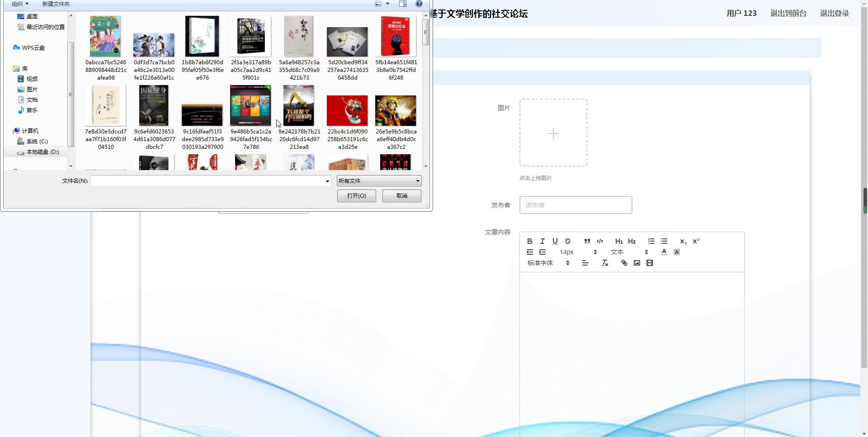868x437 pixels.
Task: Open the view mode options arrow in file dialog
Action: tap(387, 4)
